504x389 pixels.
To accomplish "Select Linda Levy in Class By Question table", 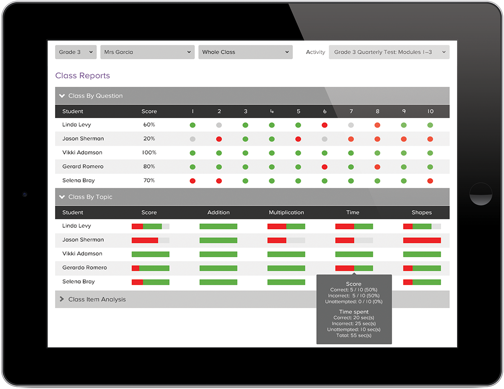I will (x=76, y=125).
